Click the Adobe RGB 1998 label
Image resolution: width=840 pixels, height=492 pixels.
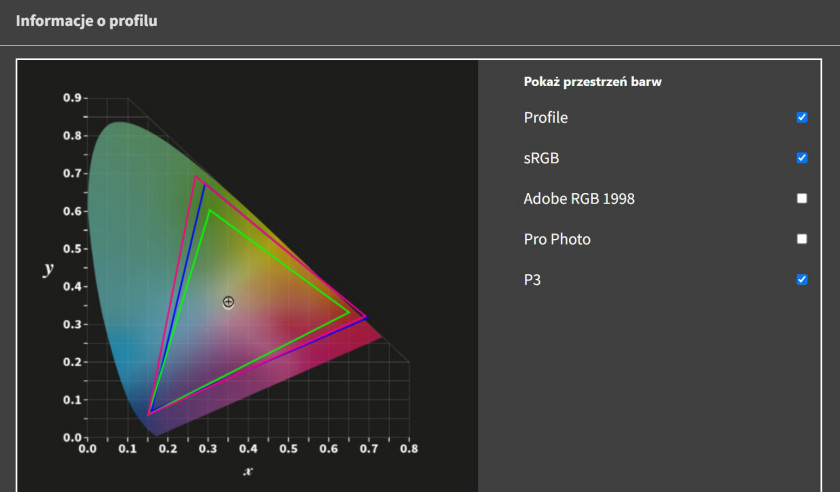coord(579,199)
